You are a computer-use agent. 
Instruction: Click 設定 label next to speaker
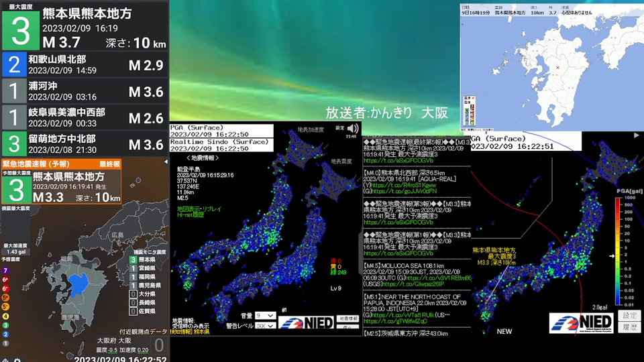[x=340, y=128]
